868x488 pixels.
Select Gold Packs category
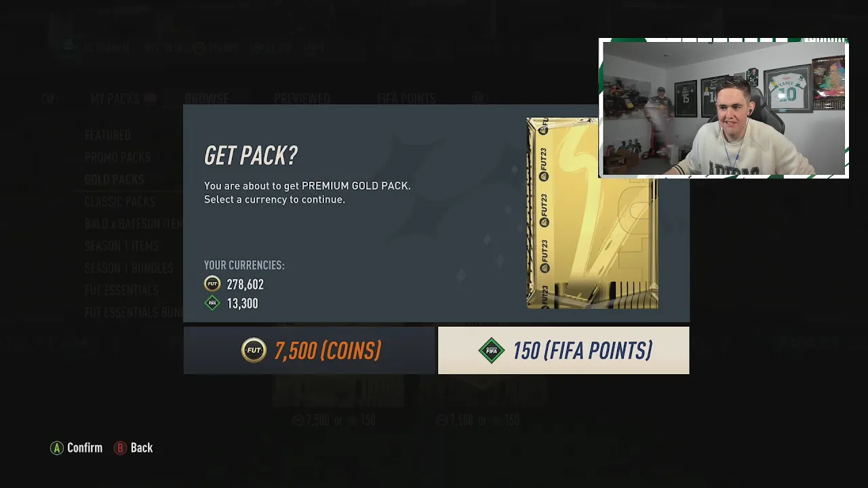click(x=114, y=180)
